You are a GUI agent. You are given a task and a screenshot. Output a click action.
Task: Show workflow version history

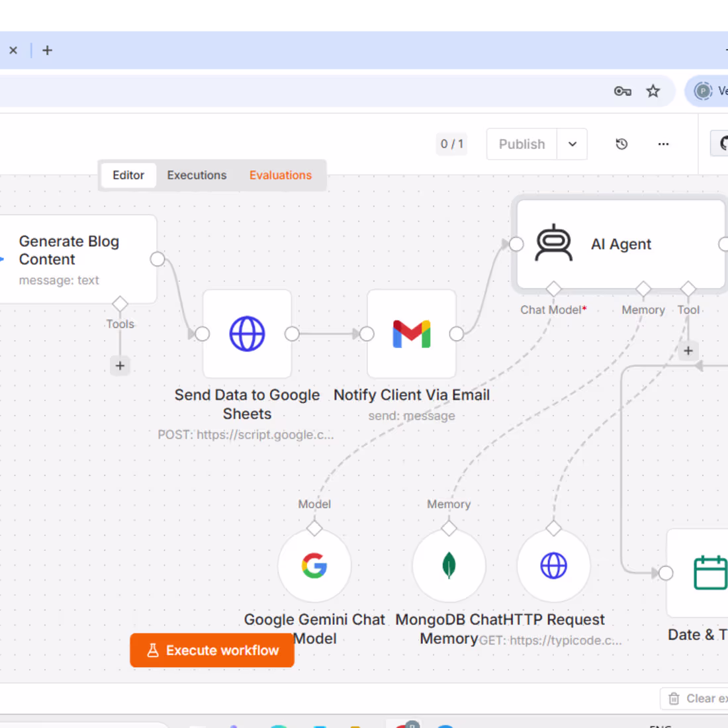tap(621, 144)
